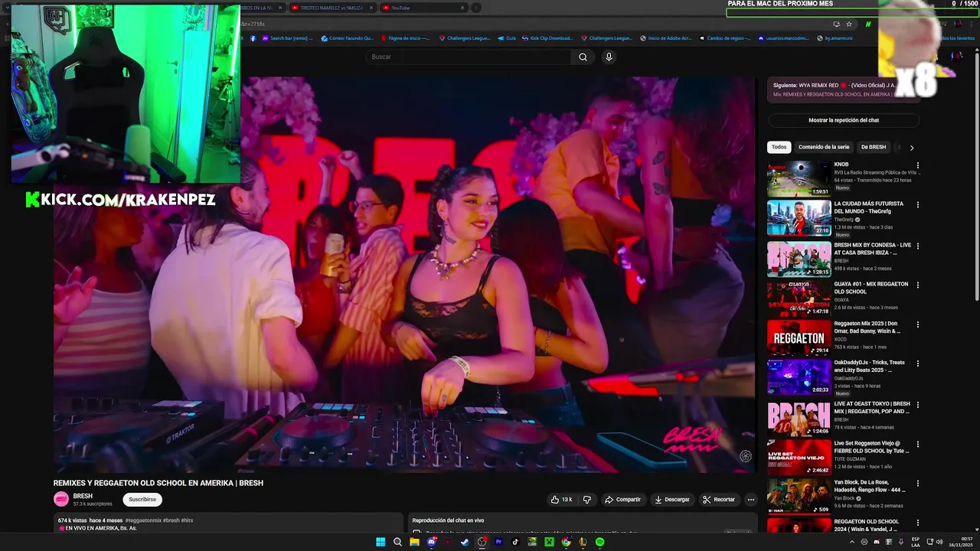Viewport: 980px width, 551px height.
Task: Click the Recortar clip button
Action: click(x=719, y=500)
